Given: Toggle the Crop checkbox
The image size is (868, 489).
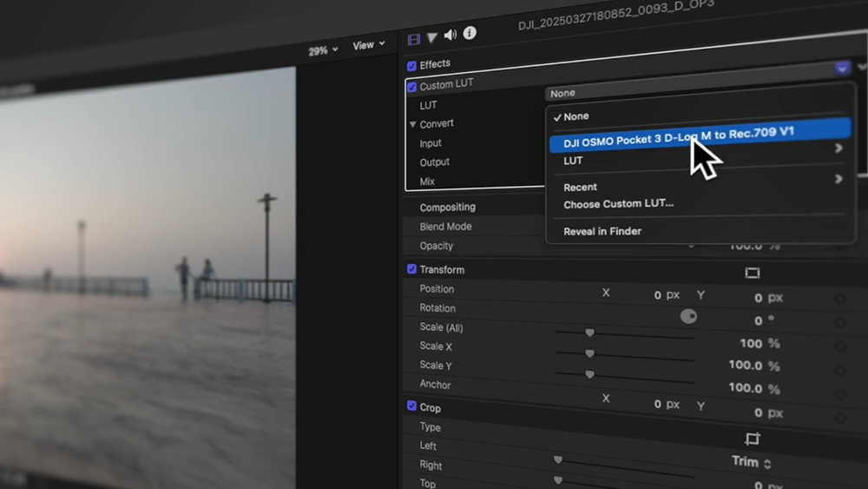Looking at the screenshot, I should 411,406.
